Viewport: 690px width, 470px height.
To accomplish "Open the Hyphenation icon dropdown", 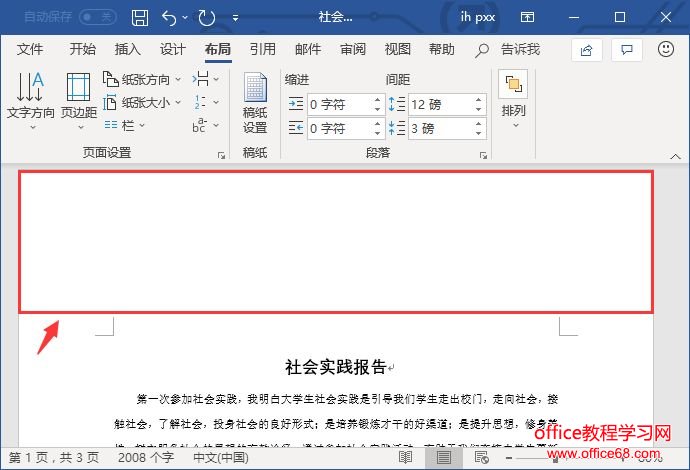I will (x=205, y=125).
